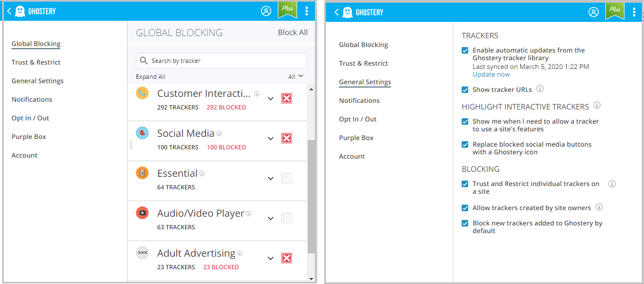Image resolution: width=644 pixels, height=284 pixels.
Task: Click Ghostery ghost logo in left panel header
Action: click(19, 11)
